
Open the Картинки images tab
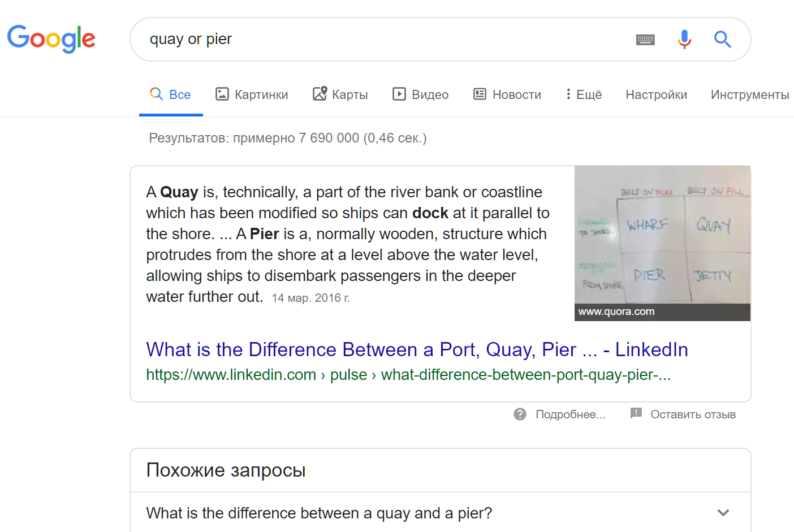[252, 94]
